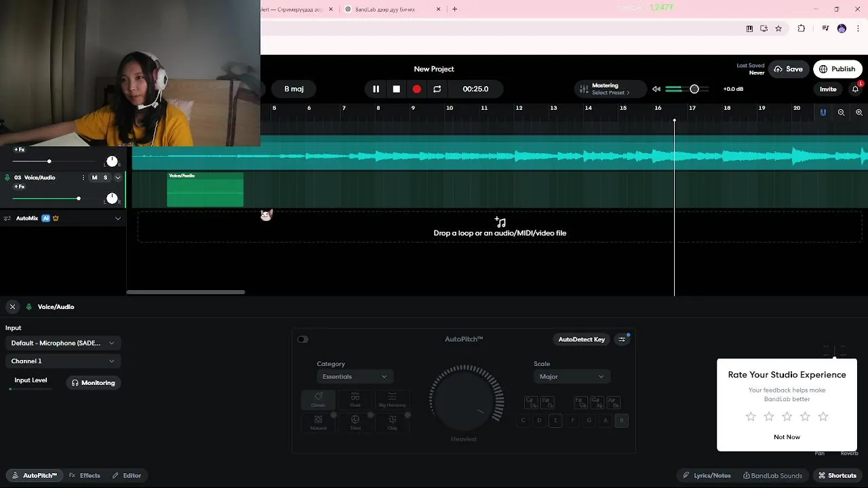Image resolution: width=868 pixels, height=488 pixels.
Task: Toggle the loop cycle button
Action: pos(437,89)
